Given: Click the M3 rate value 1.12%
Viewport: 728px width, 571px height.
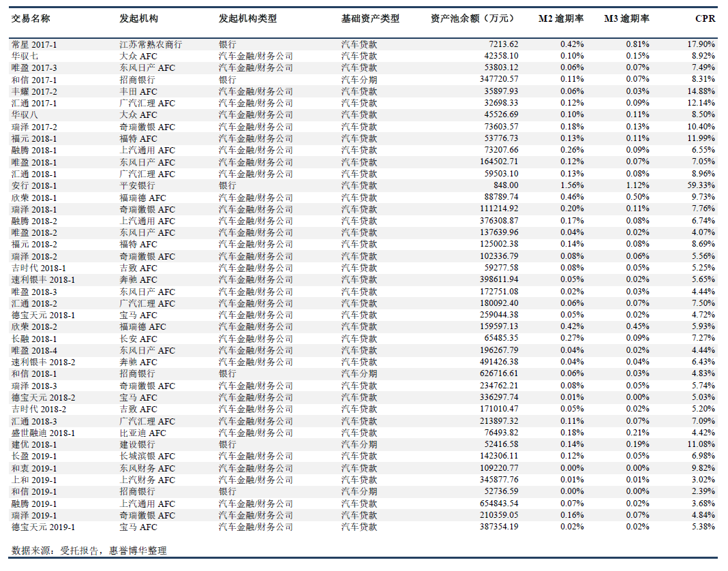Looking at the screenshot, I should click(x=637, y=185).
